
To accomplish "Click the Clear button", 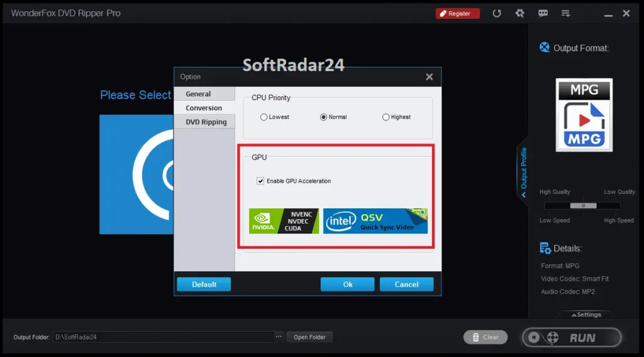I will click(x=486, y=337).
